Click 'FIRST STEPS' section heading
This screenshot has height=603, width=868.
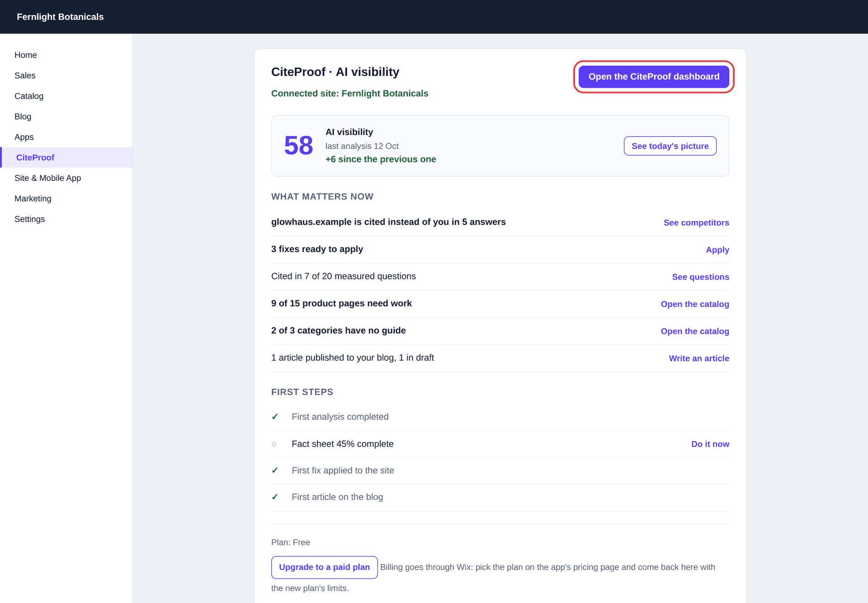[302, 392]
